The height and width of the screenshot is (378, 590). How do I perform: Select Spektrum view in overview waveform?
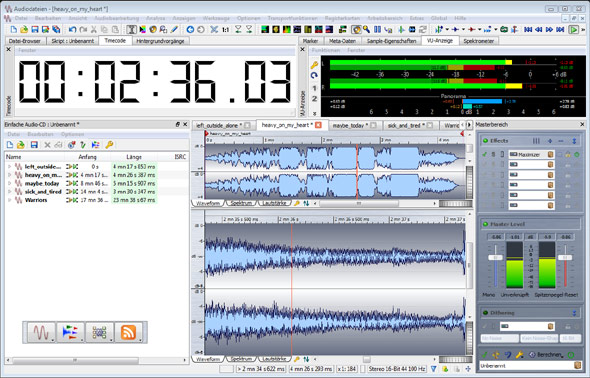pyautogui.click(x=241, y=203)
